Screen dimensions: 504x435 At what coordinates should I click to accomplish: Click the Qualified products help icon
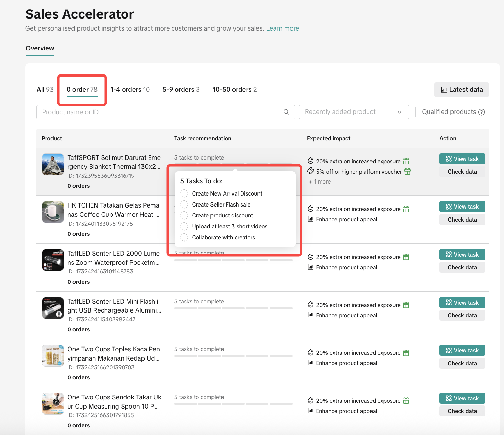(x=482, y=112)
